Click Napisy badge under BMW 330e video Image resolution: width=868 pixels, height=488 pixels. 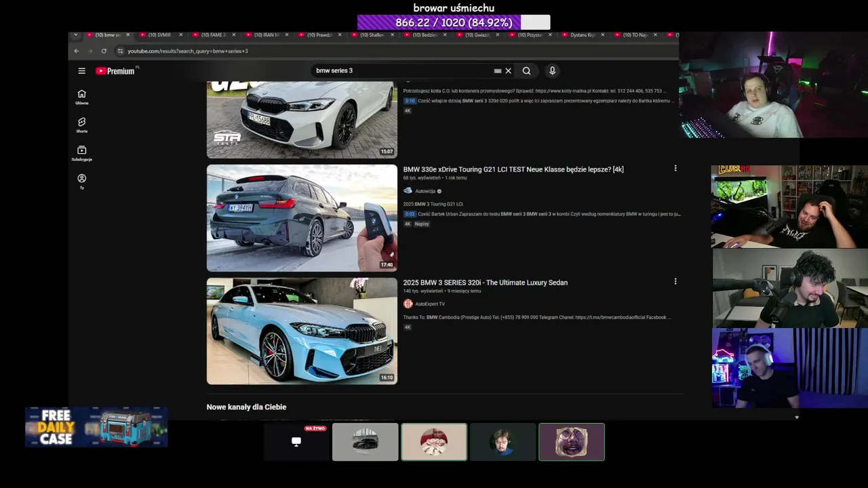(x=422, y=224)
